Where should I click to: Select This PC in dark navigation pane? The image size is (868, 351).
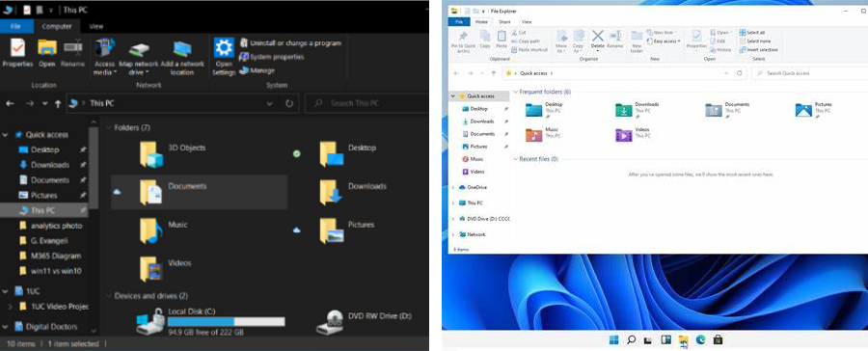pyautogui.click(x=43, y=210)
